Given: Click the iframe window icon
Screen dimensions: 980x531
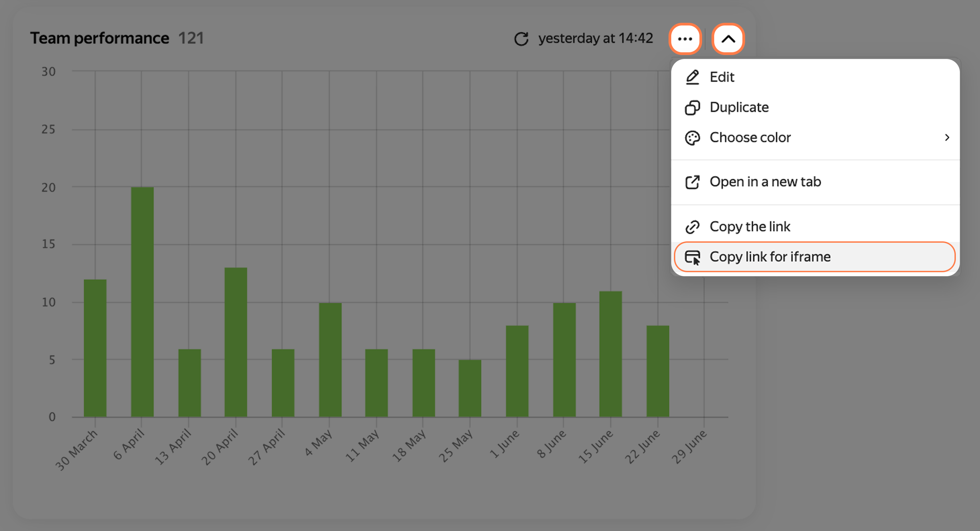Looking at the screenshot, I should click(692, 257).
